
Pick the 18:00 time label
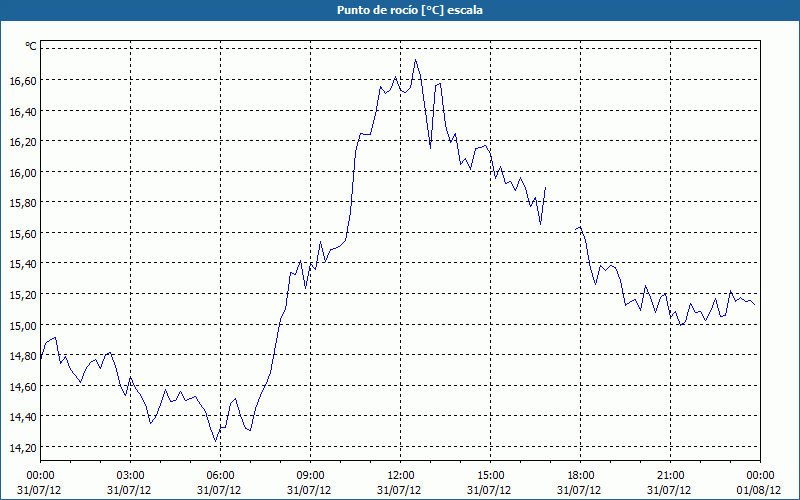[x=580, y=476]
